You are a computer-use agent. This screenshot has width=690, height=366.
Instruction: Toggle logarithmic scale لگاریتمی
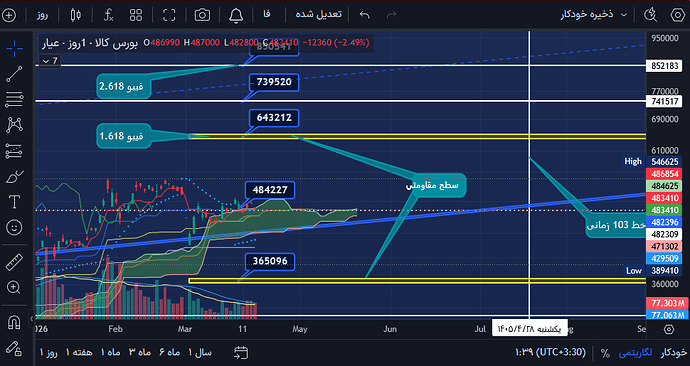(635, 353)
